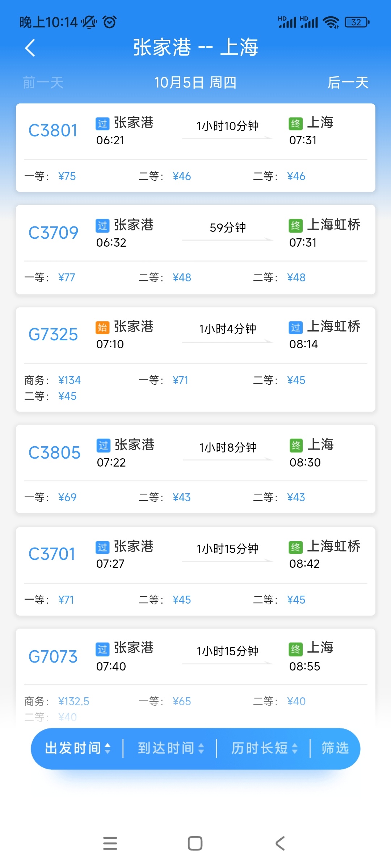Sort trains by 到达时间
391x868 pixels.
171,748
